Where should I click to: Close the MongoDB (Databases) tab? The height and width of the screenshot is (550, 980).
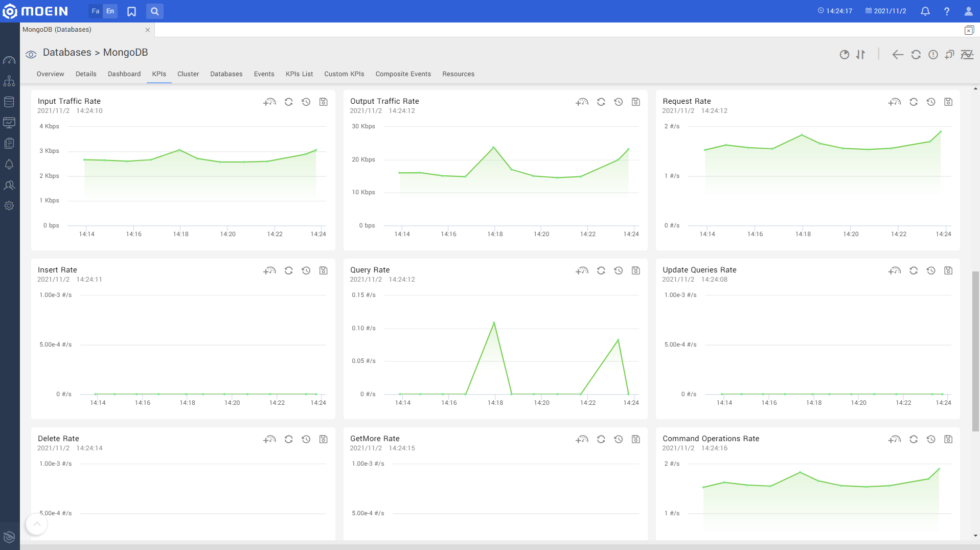148,30
